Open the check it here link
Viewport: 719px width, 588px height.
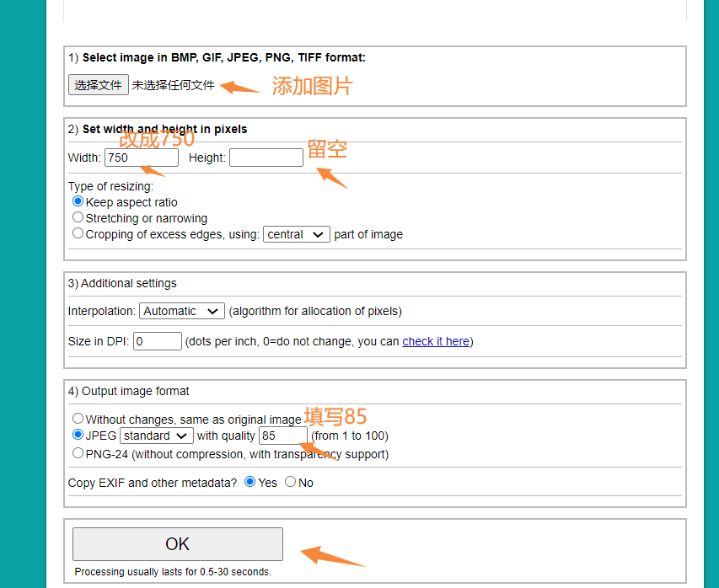coord(436,341)
